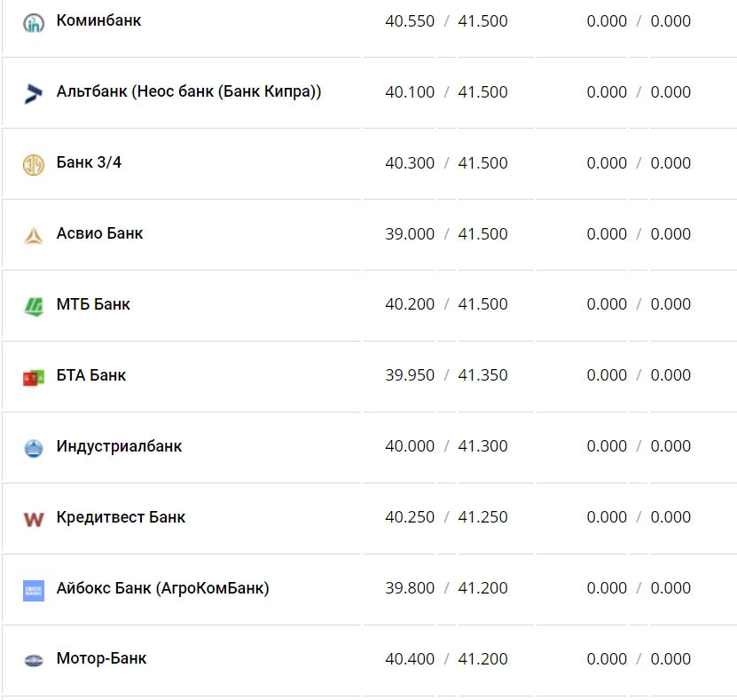Click the Кредитвест Банк W logo
737x700 pixels.
pos(34,519)
